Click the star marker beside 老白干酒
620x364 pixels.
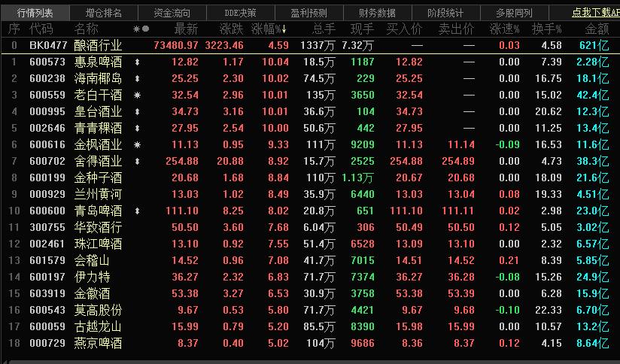tap(137, 96)
